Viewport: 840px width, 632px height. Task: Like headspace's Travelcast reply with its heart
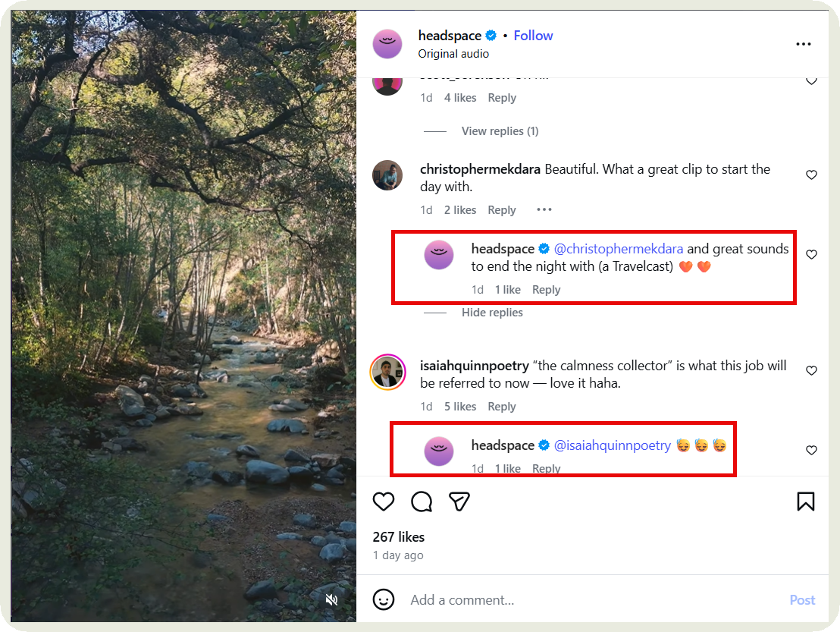click(811, 254)
